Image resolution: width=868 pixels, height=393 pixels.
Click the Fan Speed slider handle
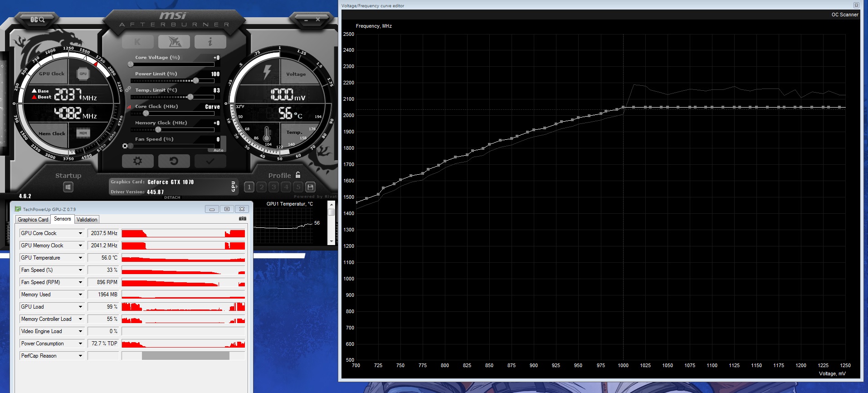tap(131, 146)
